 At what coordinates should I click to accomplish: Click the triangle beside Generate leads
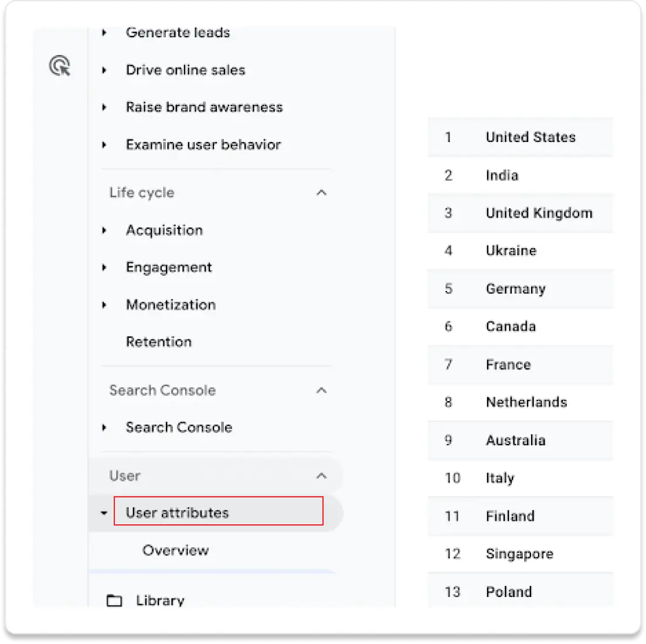click(x=104, y=33)
